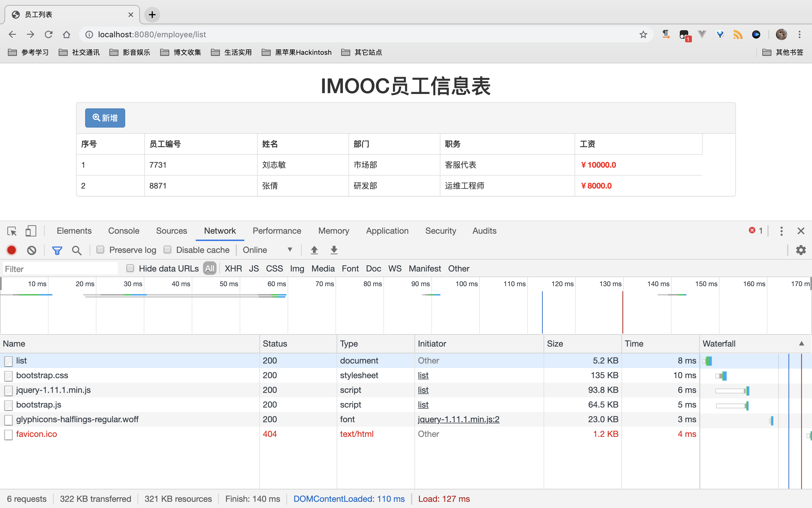The width and height of the screenshot is (812, 508).
Task: Bookmark this page with the star icon
Action: 643,34
